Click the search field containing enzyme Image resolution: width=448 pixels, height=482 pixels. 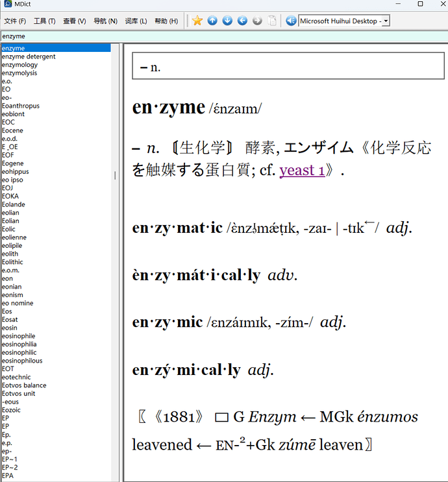click(224, 36)
